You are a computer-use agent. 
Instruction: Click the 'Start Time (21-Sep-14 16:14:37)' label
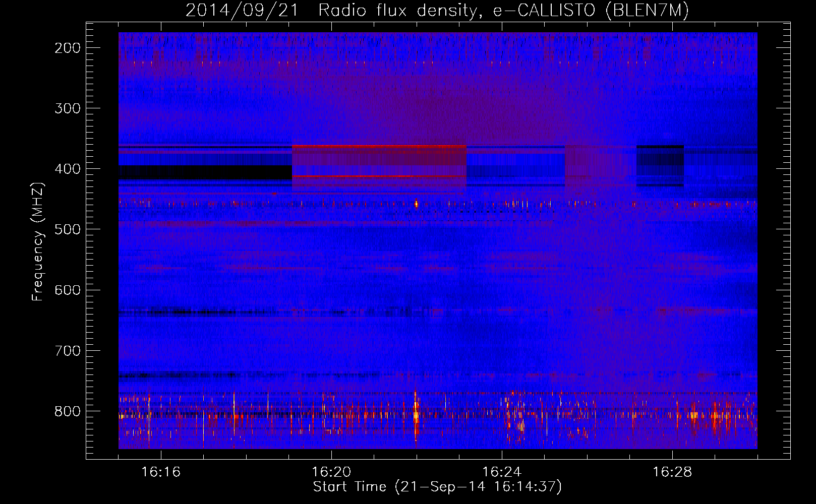(437, 487)
